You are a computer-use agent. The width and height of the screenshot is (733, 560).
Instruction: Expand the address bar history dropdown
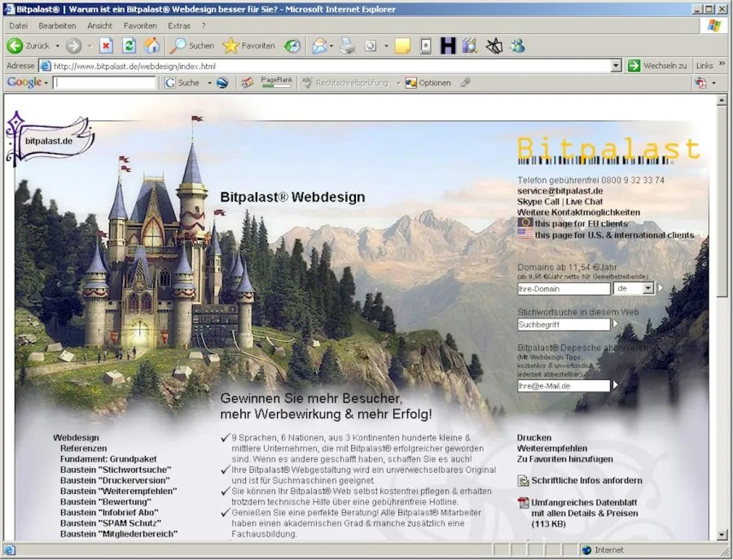[x=615, y=65]
